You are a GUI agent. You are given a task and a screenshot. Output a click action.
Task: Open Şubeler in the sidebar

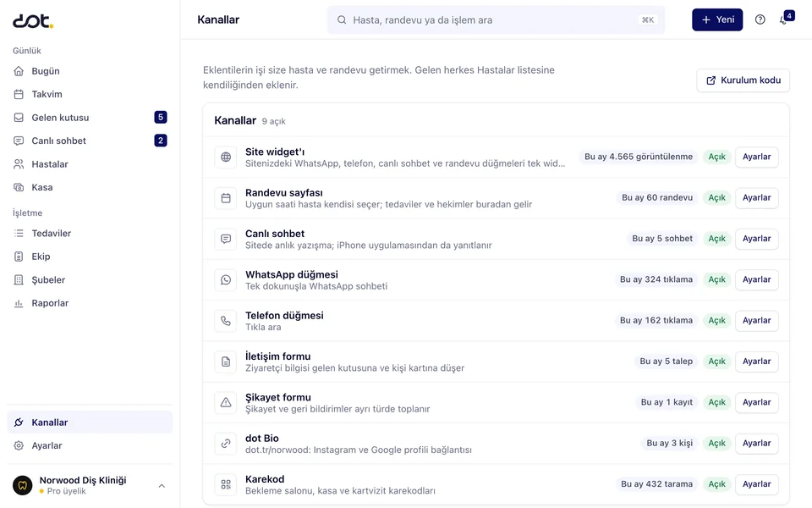coord(90,280)
